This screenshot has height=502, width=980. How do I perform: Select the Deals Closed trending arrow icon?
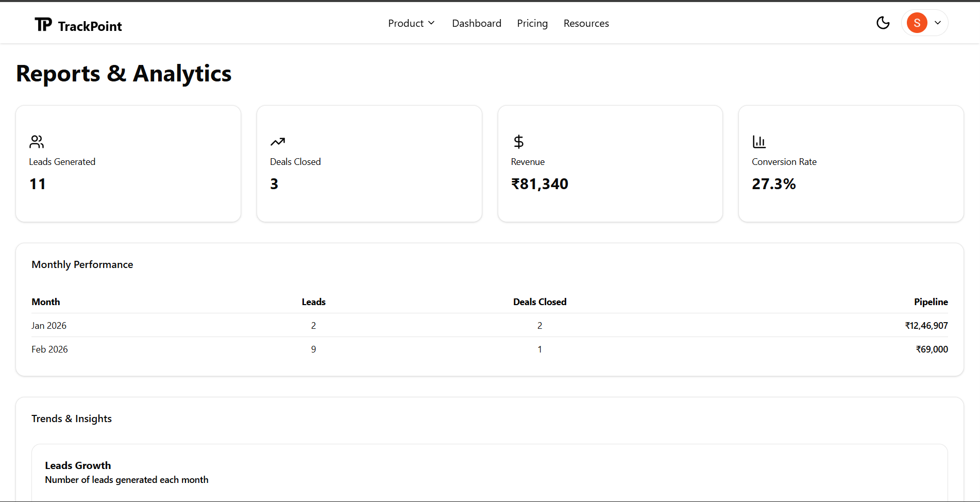pyautogui.click(x=277, y=141)
